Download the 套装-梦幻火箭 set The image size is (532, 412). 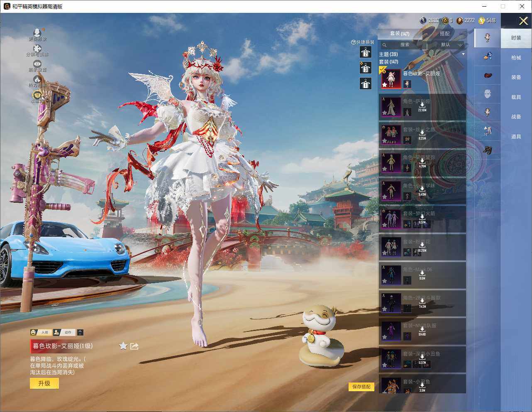pos(422,219)
